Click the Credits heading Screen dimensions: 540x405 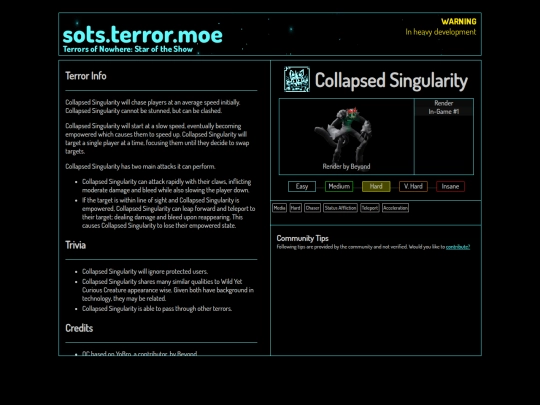(x=79, y=328)
